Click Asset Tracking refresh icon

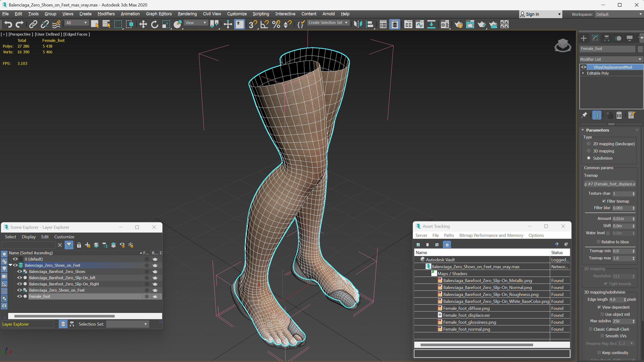click(x=418, y=245)
